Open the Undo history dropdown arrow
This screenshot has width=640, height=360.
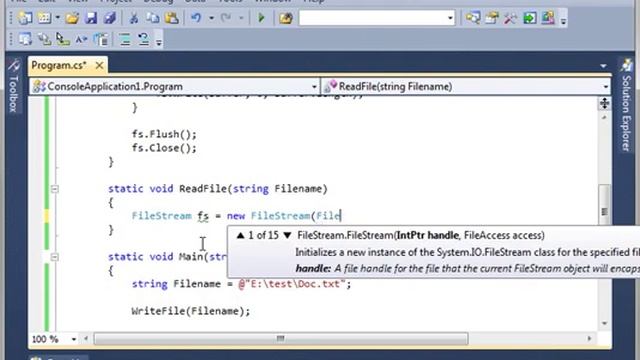(211, 18)
